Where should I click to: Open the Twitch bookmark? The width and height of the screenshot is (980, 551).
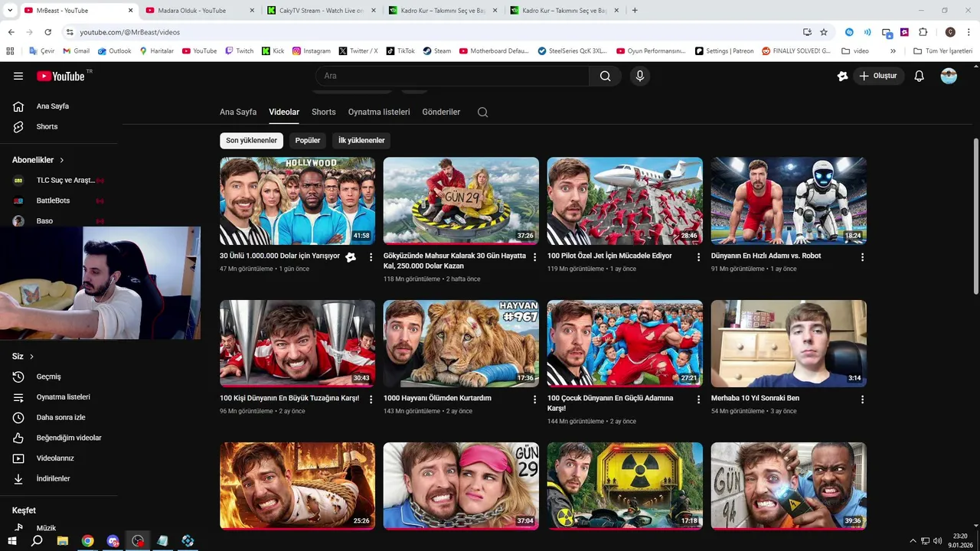tap(239, 51)
